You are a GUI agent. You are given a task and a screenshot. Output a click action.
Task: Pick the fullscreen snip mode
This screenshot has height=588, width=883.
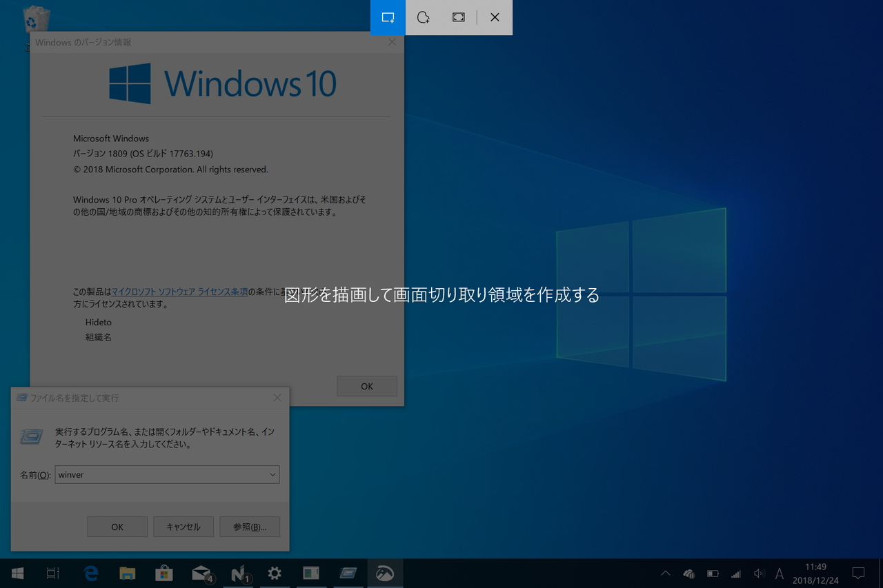point(459,17)
